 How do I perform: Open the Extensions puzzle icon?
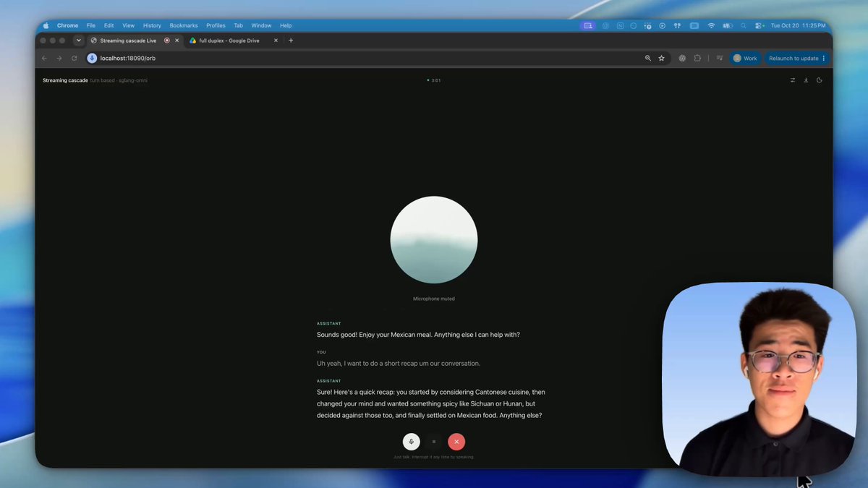coord(697,58)
